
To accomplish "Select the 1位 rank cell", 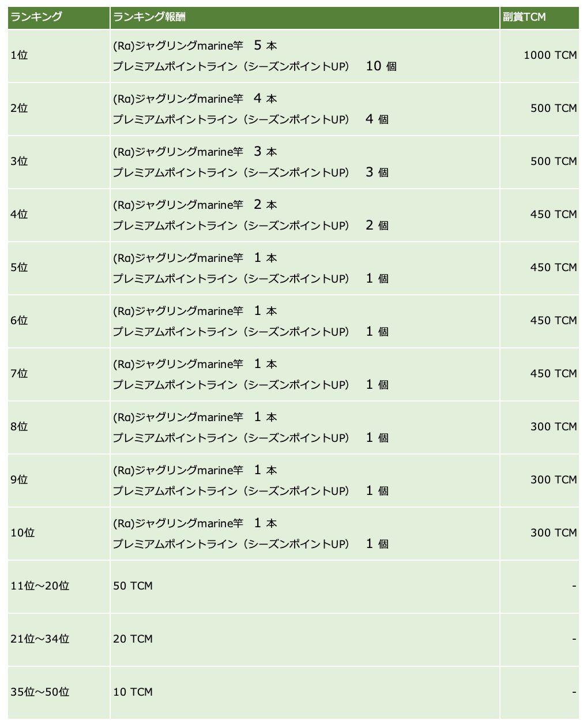I will point(19,55).
